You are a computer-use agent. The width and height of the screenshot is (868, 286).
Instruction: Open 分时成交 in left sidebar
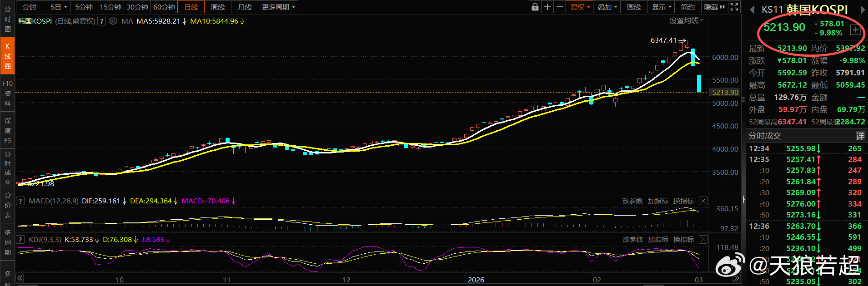[7, 168]
